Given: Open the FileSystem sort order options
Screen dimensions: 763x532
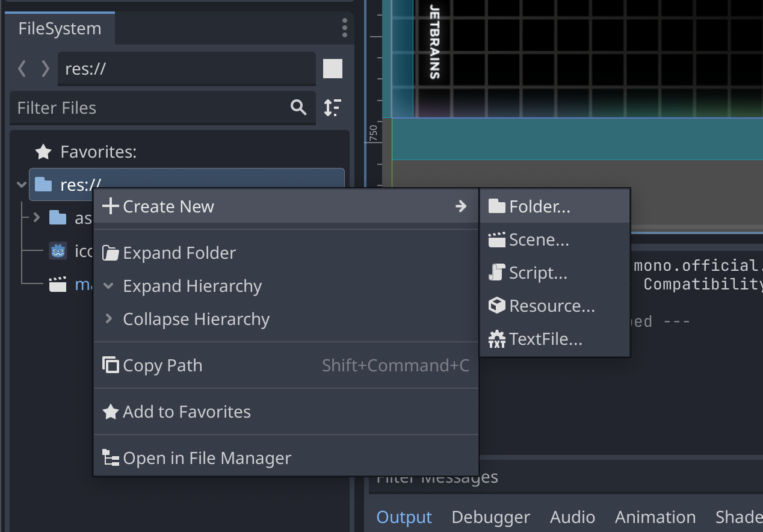Looking at the screenshot, I should [x=333, y=108].
